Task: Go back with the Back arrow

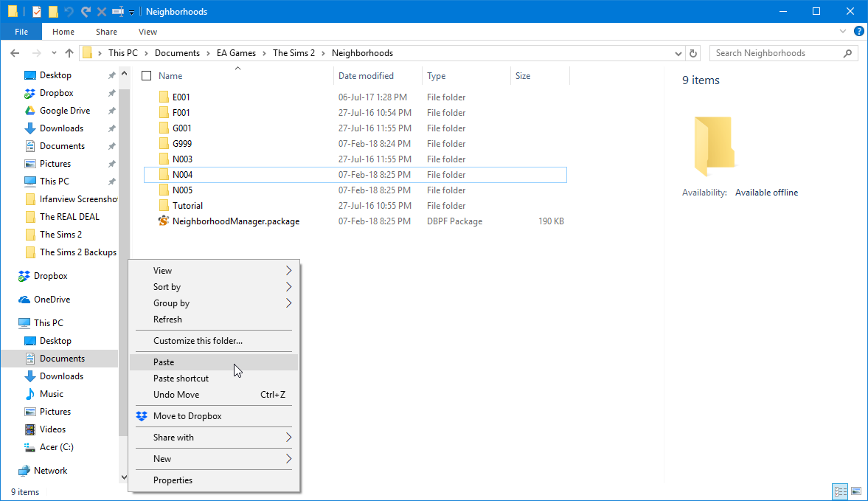Action: (15, 53)
